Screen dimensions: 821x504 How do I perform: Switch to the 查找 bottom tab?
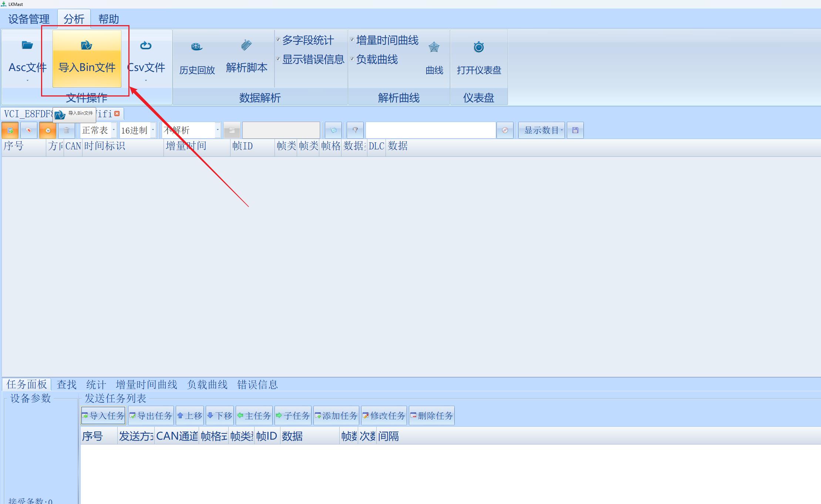(67, 385)
